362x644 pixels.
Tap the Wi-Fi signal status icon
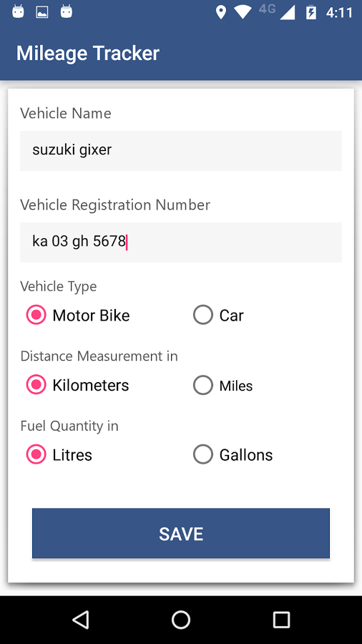[x=243, y=13]
